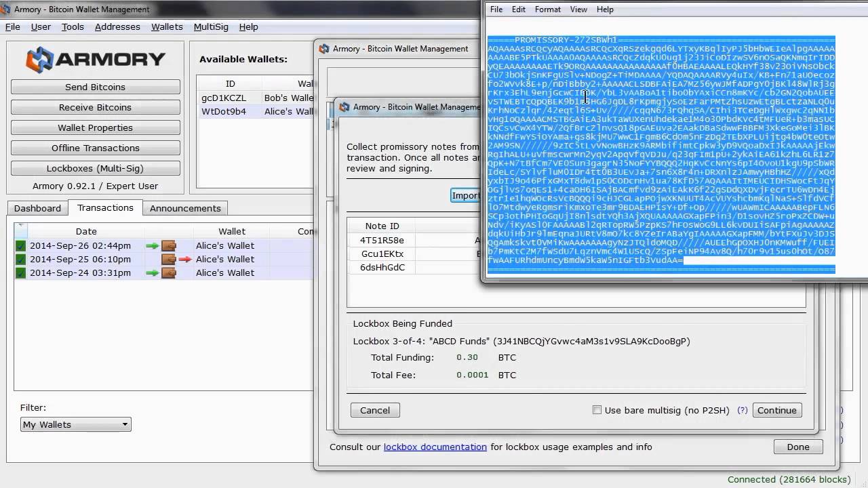This screenshot has height=488, width=868.
Task: Click the Import promissory note button
Action: [466, 195]
